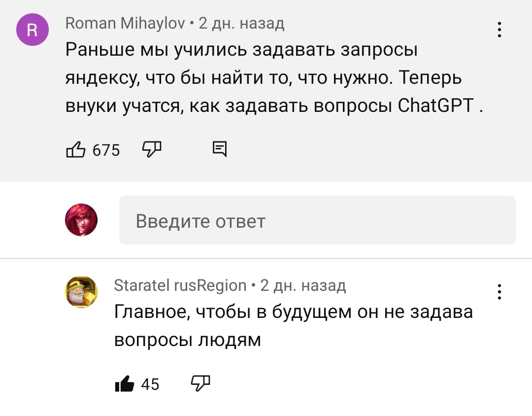532x416 pixels.
Task: Open Roman Mihaylov's channel by username
Action: 125,23
